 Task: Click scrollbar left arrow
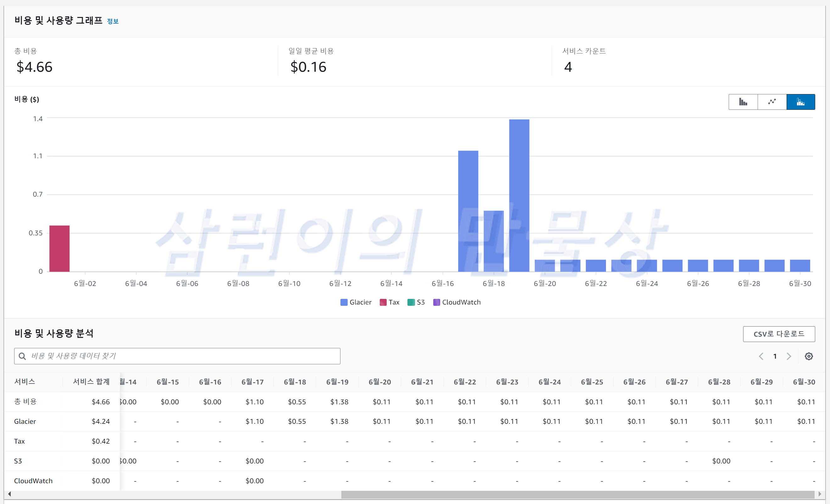[9, 494]
